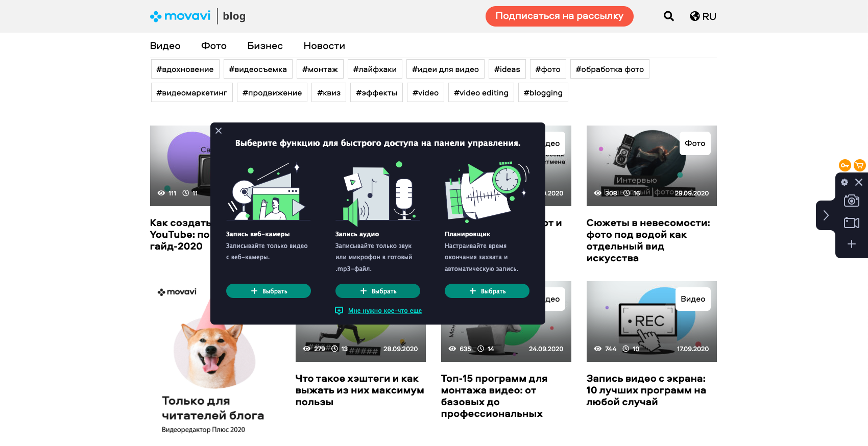Open the RU language selector
Viewport: 868px width, 446px height.
[703, 16]
